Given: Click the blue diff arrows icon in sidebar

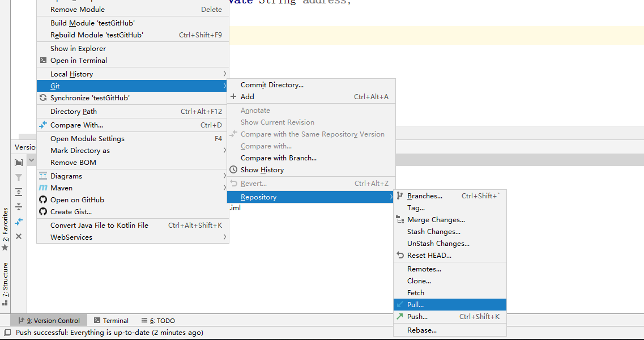Looking at the screenshot, I should click(x=19, y=222).
